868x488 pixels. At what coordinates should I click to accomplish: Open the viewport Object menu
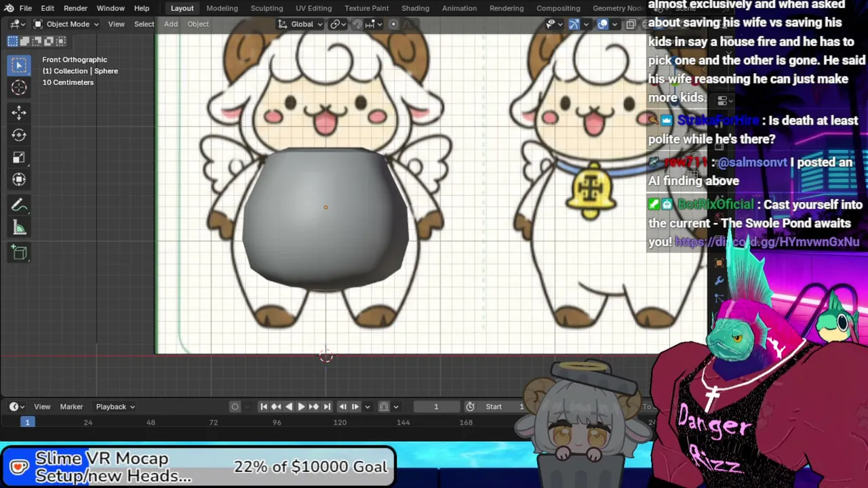coord(198,24)
